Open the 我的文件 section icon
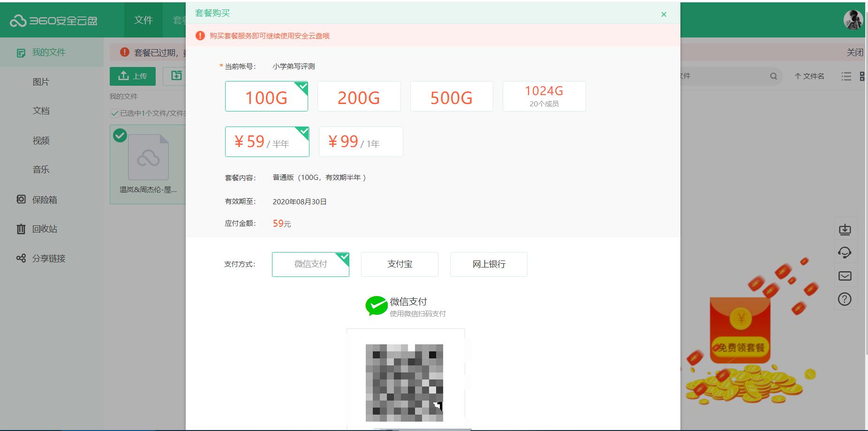 point(21,52)
